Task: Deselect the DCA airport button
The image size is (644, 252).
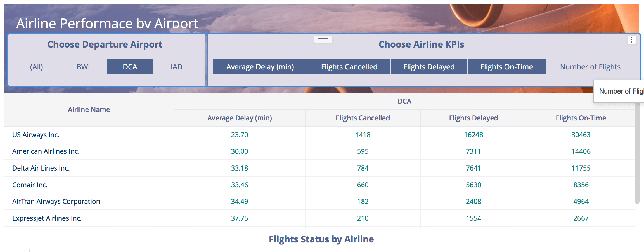Action: point(130,67)
